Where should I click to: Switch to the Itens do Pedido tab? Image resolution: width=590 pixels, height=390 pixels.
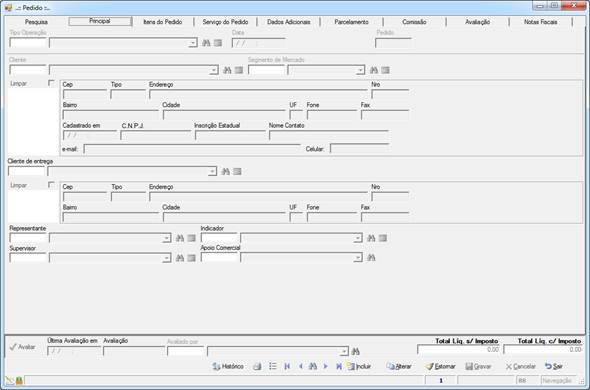point(163,22)
